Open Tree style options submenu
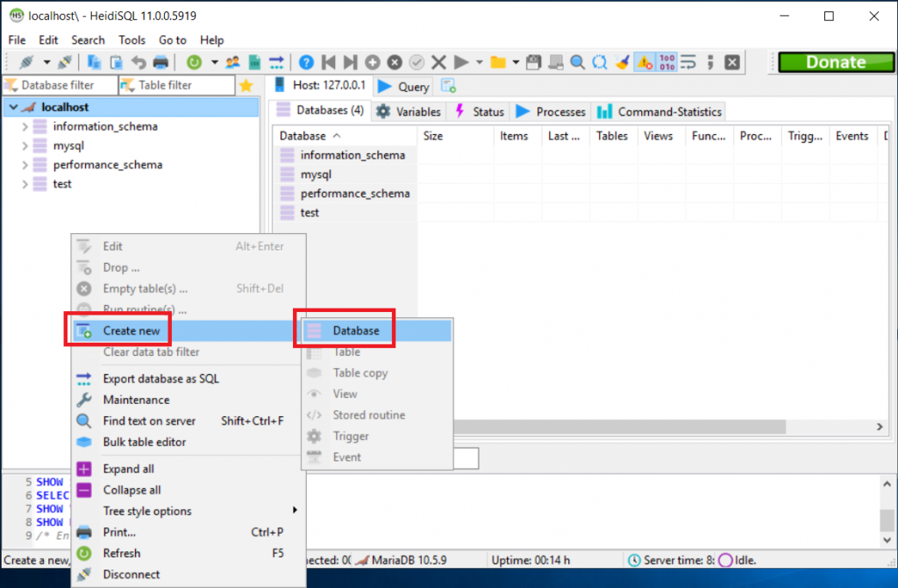 pyautogui.click(x=188, y=511)
